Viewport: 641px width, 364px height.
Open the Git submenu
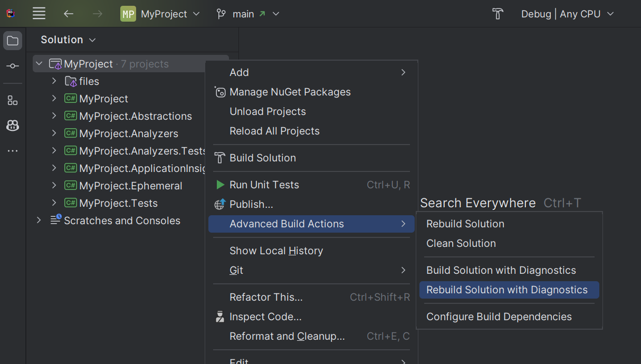311,270
